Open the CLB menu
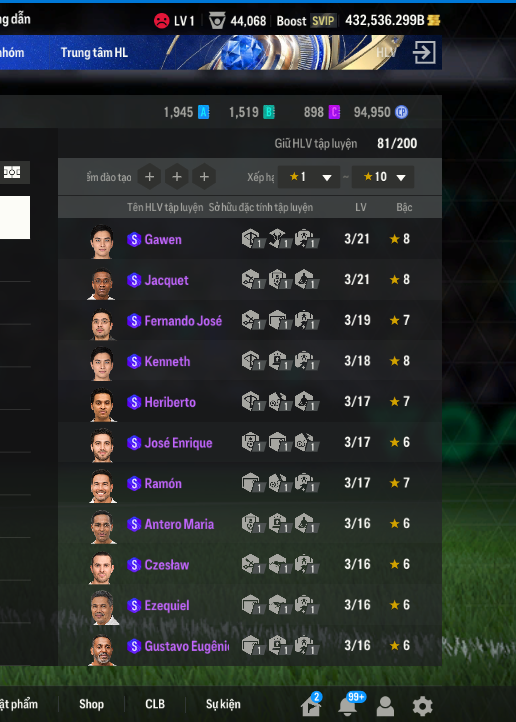Screen dimensions: 516x722 155,704
